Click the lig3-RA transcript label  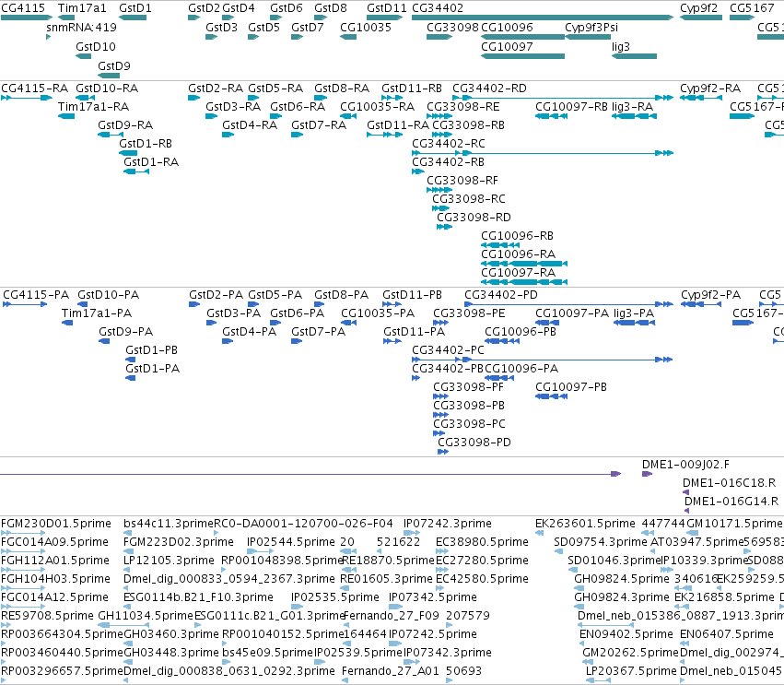click(633, 107)
